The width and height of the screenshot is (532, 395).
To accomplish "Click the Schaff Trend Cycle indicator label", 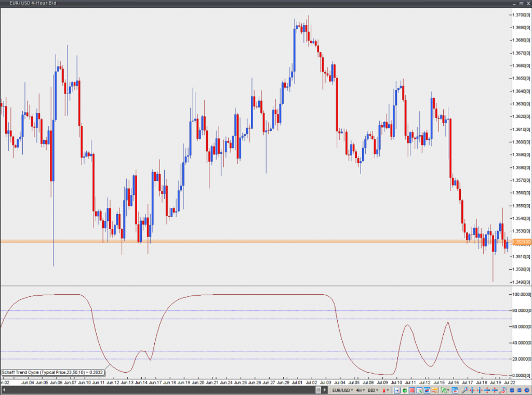I will pyautogui.click(x=52, y=372).
